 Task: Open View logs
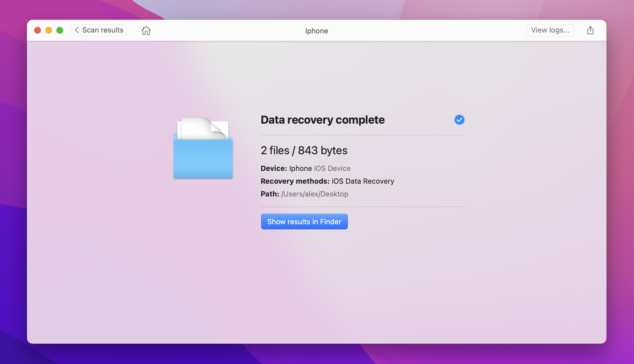[550, 30]
